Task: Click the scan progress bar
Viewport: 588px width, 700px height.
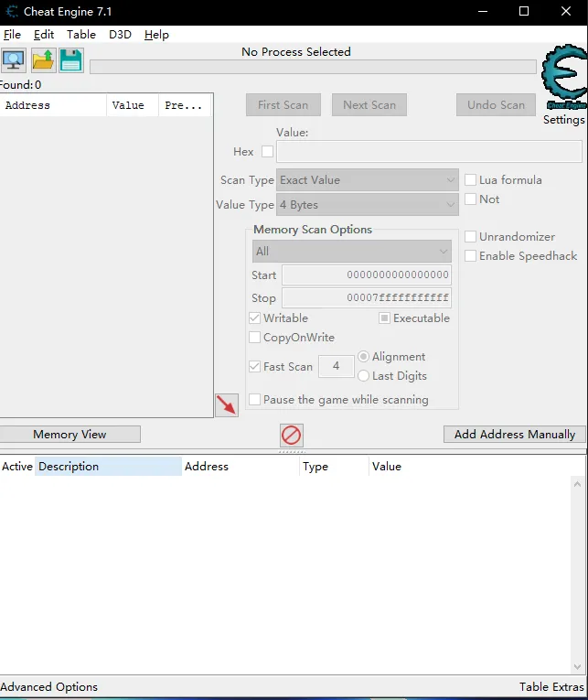Action: [313, 67]
